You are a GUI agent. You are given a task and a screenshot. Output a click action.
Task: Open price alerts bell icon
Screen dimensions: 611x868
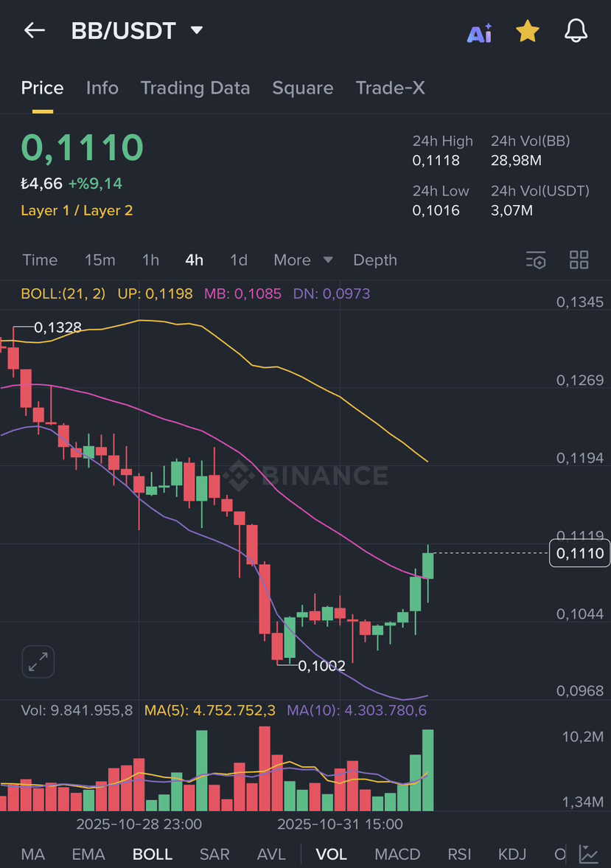[x=576, y=30]
